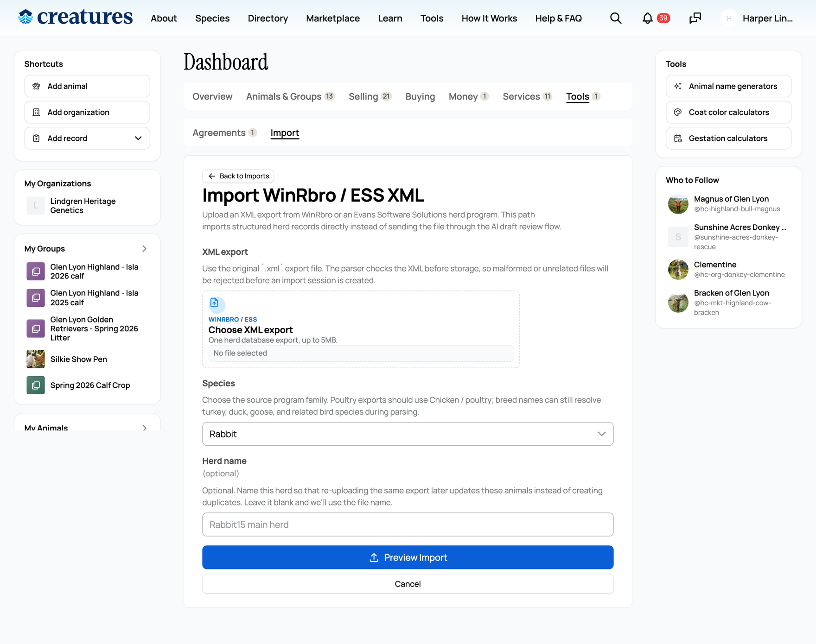This screenshot has height=644, width=816.
Task: Open Silkie Show Pen group
Action: [79, 359]
